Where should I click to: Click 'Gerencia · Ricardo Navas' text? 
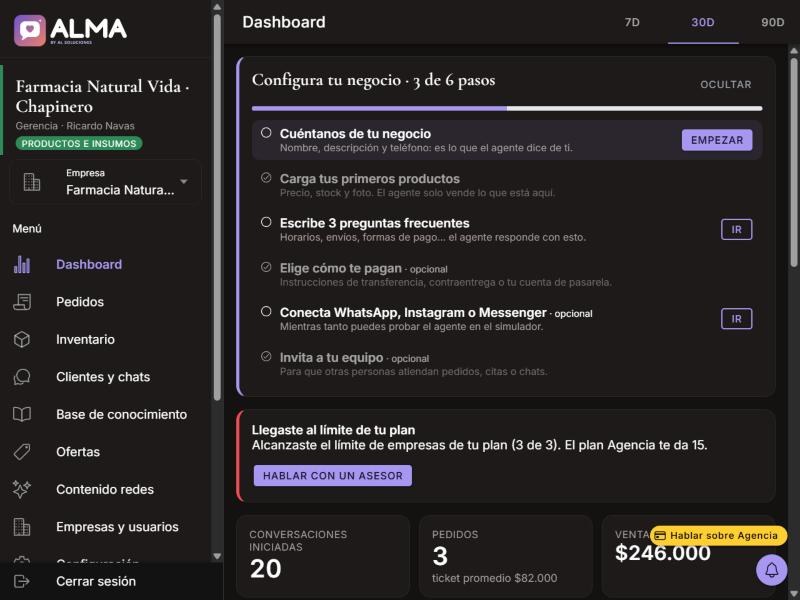pos(75,126)
